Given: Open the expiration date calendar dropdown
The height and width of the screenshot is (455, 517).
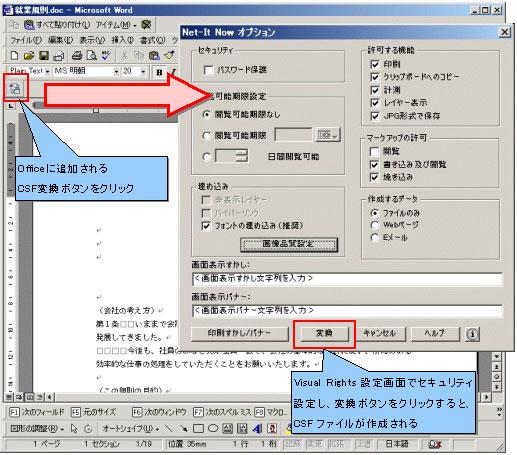Looking at the screenshot, I should point(328,135).
